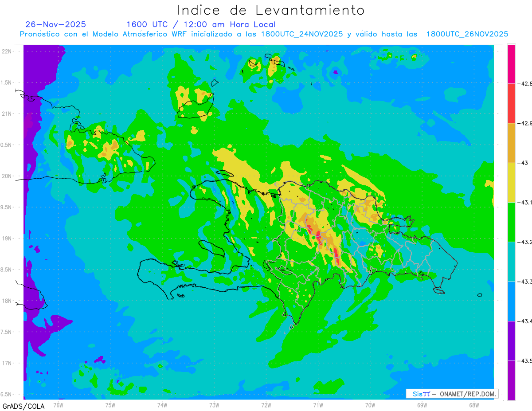Click the 'Indice de Levantamiento' title
Image resolution: width=532 pixels, height=411 pixels.
pos(270,10)
